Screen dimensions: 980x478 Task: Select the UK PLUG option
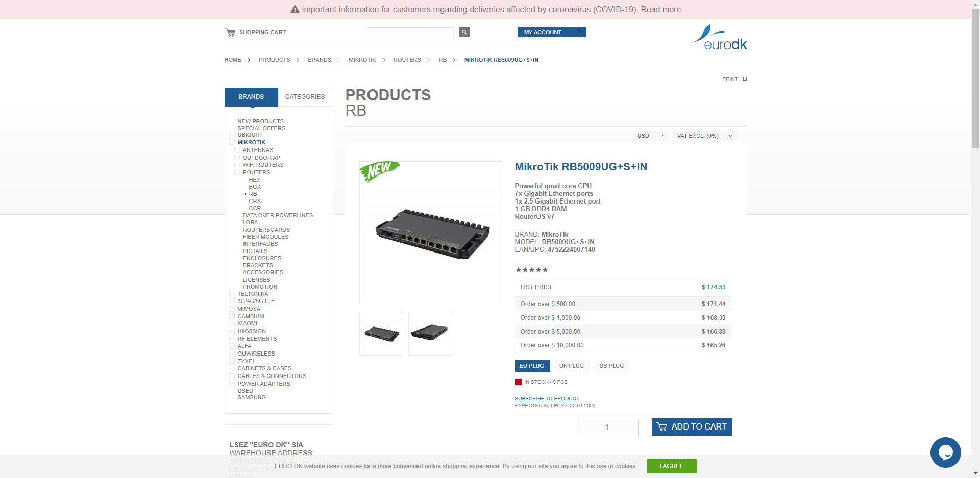(x=571, y=366)
